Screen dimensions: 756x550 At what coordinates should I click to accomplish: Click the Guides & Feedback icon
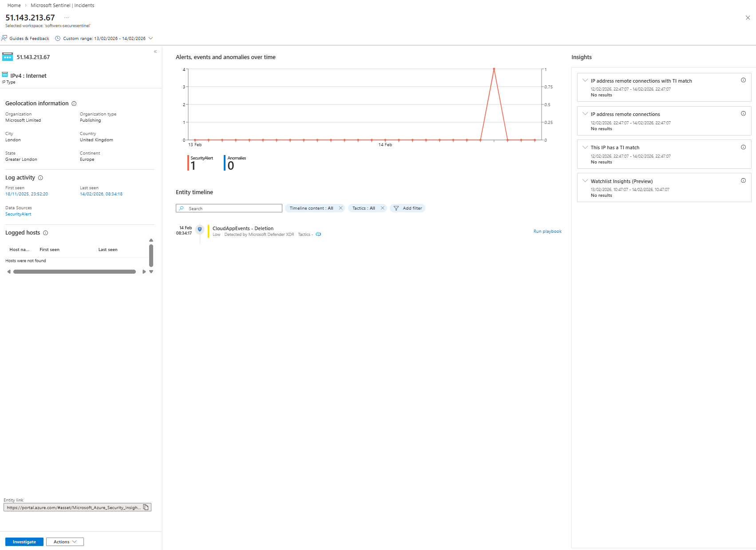(4, 38)
